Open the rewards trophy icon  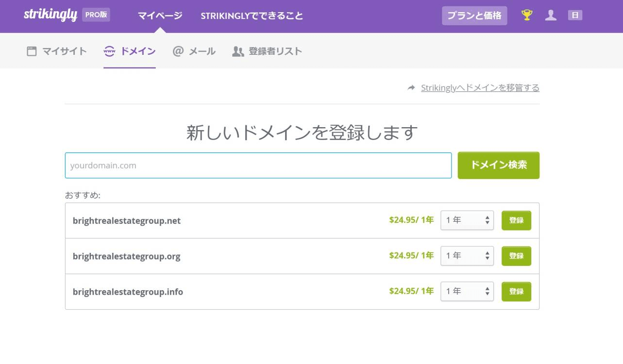526,15
